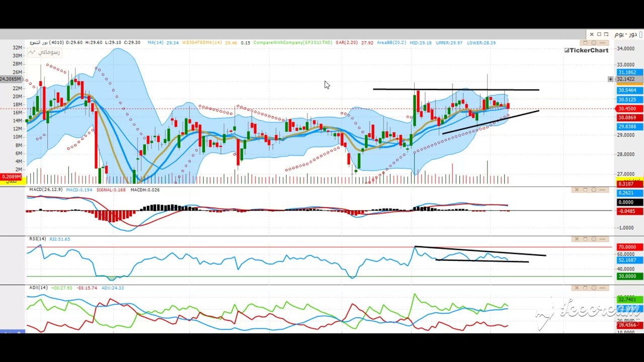Image resolution: width=644 pixels, height=362 pixels.
Task: Click the detach window icon beside the chart title
Action: [x=606, y=34]
